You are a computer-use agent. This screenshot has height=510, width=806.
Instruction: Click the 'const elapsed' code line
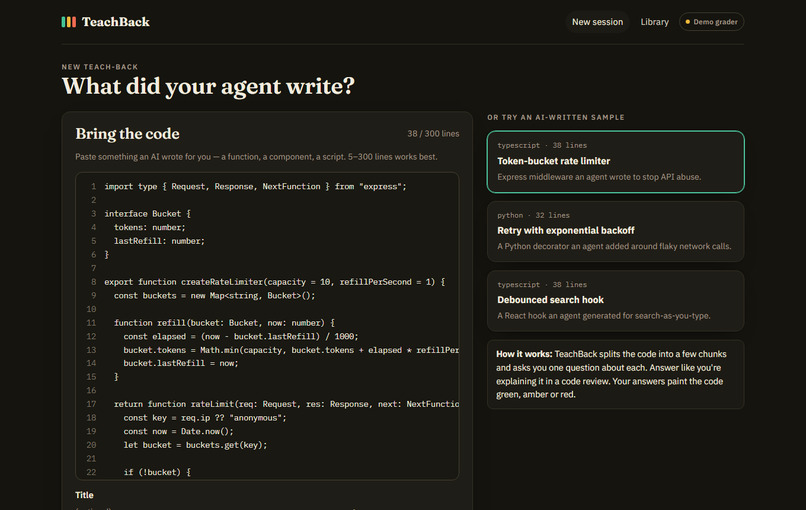coord(241,336)
